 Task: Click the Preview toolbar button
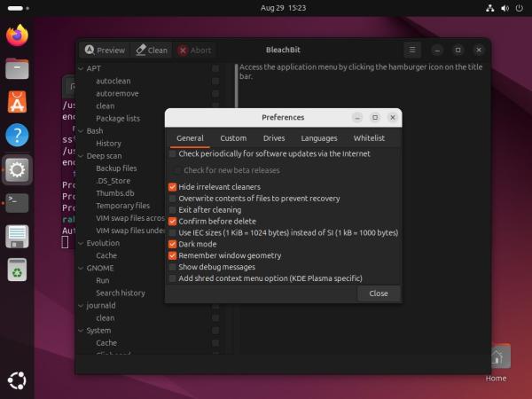105,51
